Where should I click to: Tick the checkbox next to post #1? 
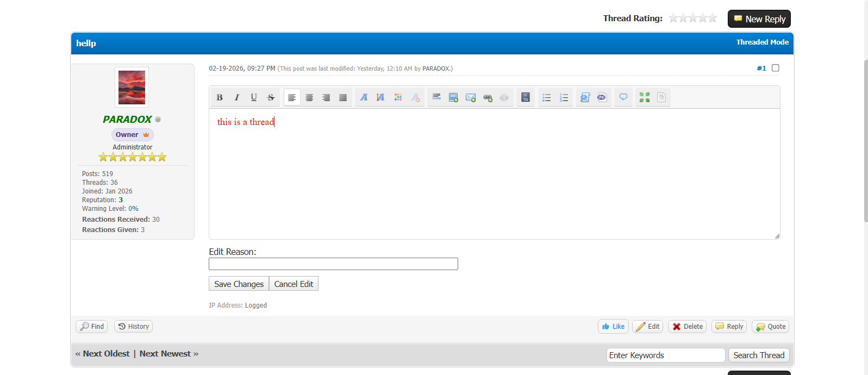[776, 68]
